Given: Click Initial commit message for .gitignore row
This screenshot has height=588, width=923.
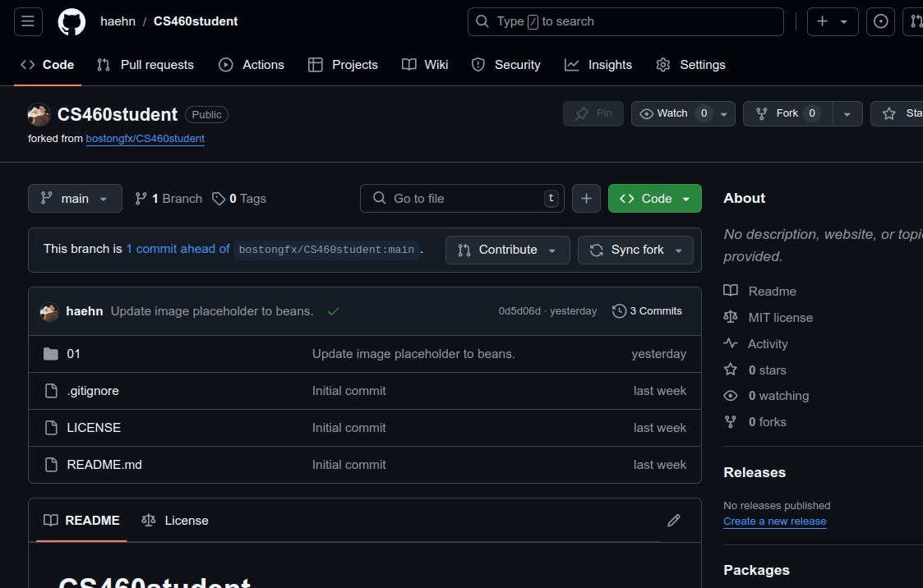Looking at the screenshot, I should coord(349,391).
